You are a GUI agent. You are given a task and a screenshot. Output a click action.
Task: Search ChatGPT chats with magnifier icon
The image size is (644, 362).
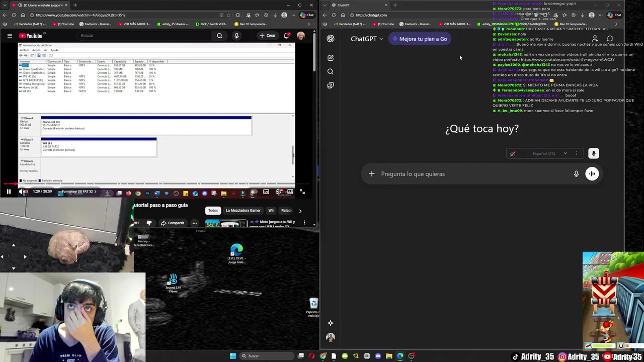(331, 71)
